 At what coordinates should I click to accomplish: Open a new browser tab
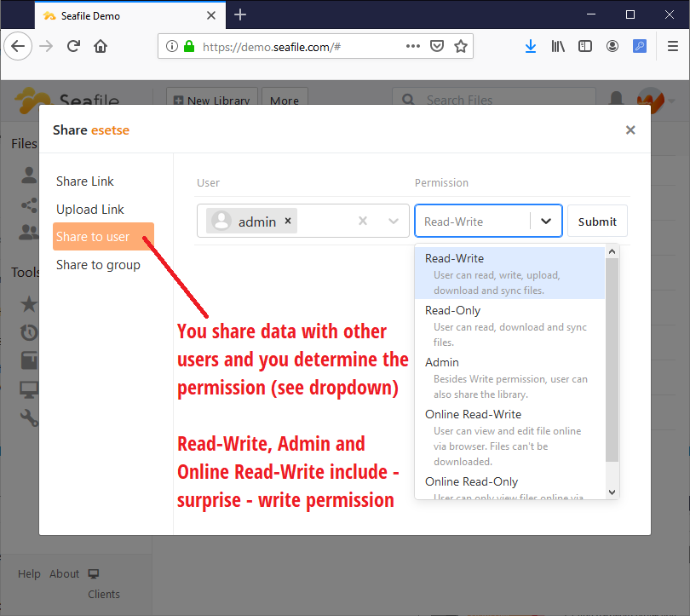tap(240, 14)
